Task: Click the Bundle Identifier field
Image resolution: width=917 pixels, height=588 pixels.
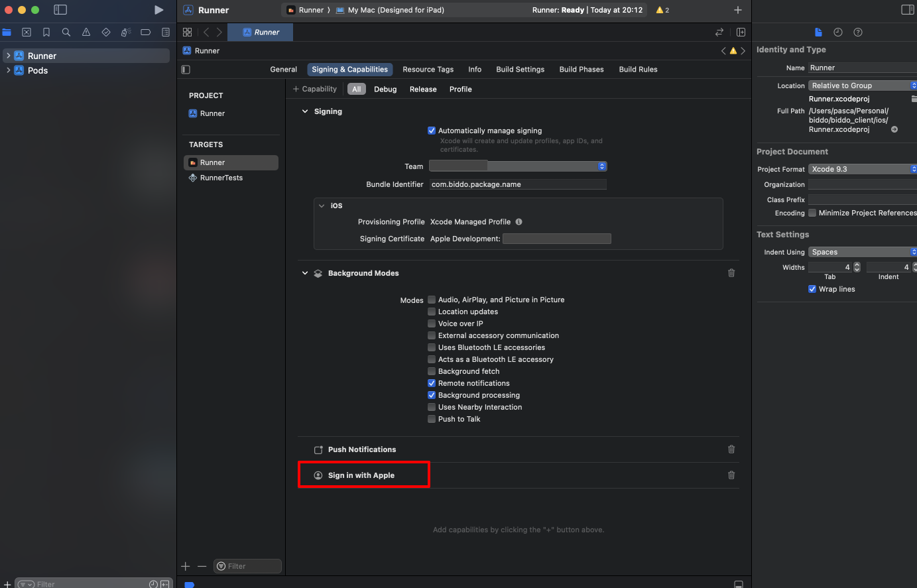Action: click(x=518, y=184)
